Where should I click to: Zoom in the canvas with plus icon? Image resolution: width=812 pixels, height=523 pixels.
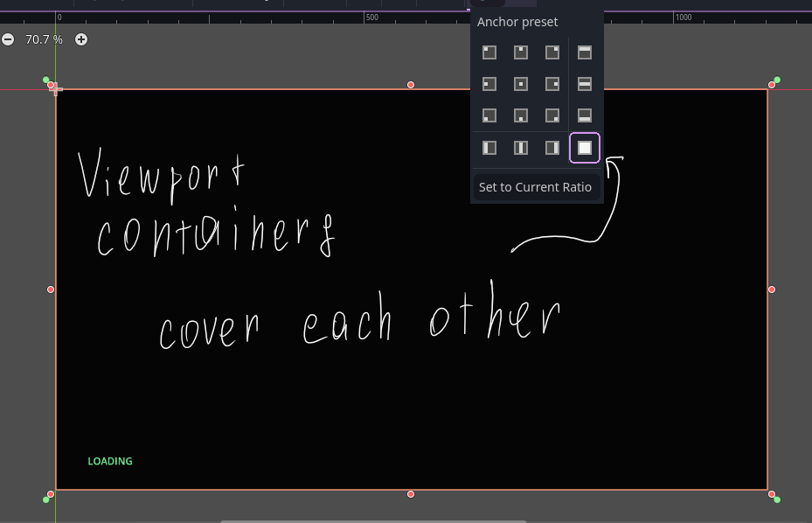(x=81, y=39)
